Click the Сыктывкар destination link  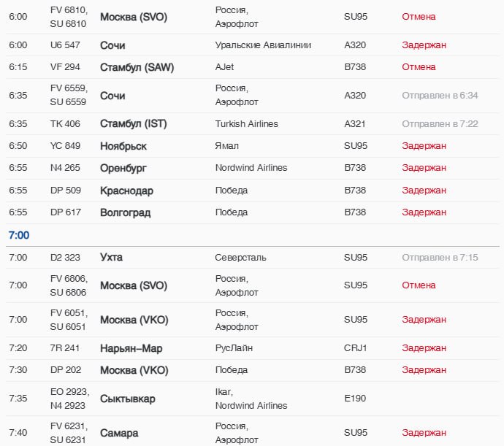pyautogui.click(x=127, y=399)
